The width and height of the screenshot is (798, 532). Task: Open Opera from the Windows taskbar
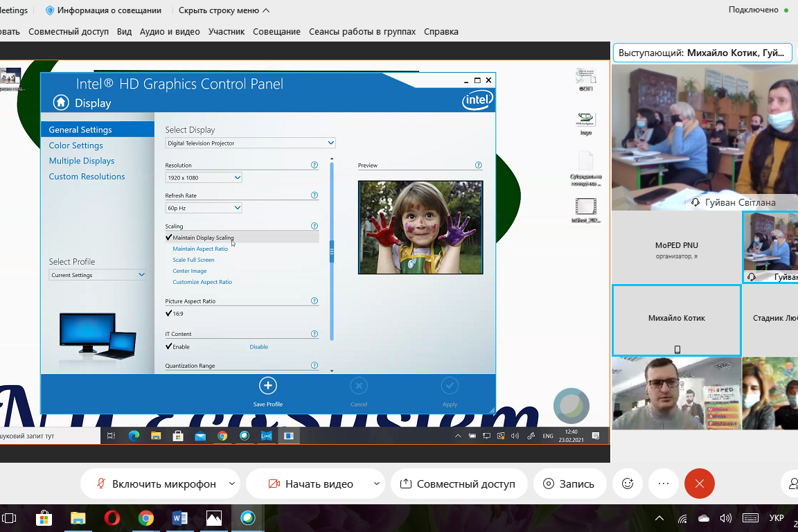point(112,518)
